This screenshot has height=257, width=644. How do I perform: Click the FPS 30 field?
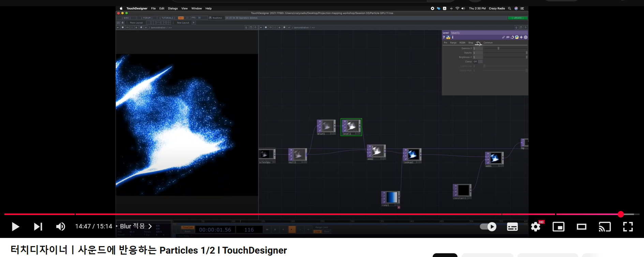click(x=199, y=18)
